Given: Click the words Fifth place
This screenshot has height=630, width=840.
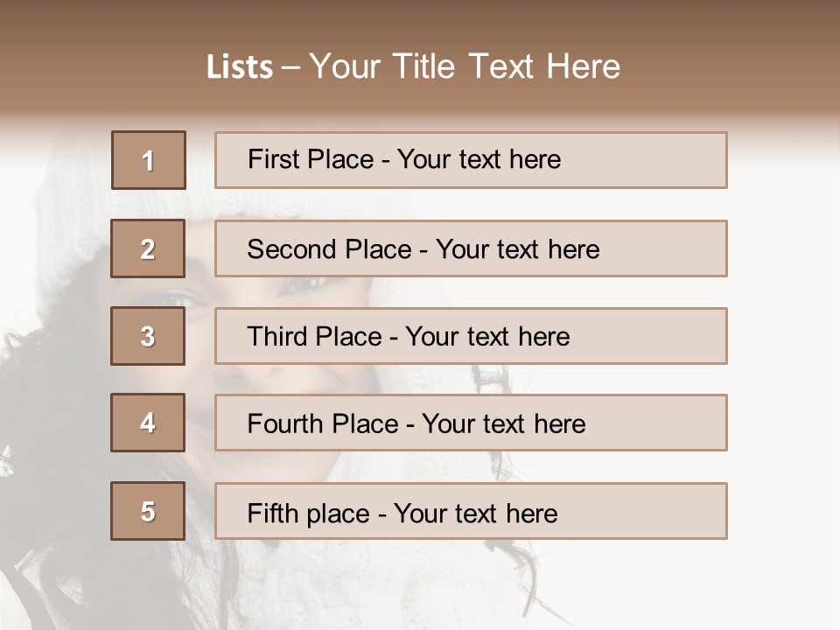Looking at the screenshot, I should pyautogui.click(x=308, y=513).
